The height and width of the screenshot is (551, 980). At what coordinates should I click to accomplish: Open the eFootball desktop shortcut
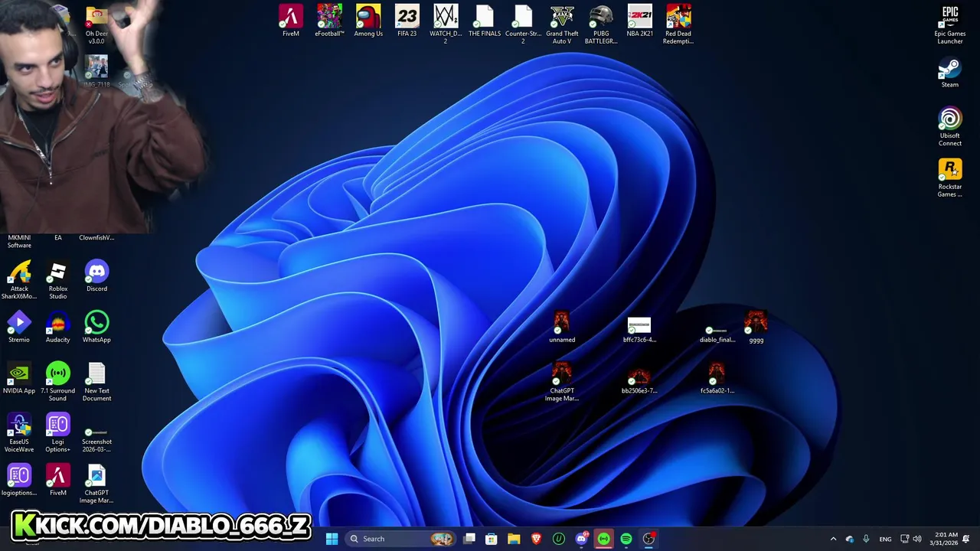329,21
